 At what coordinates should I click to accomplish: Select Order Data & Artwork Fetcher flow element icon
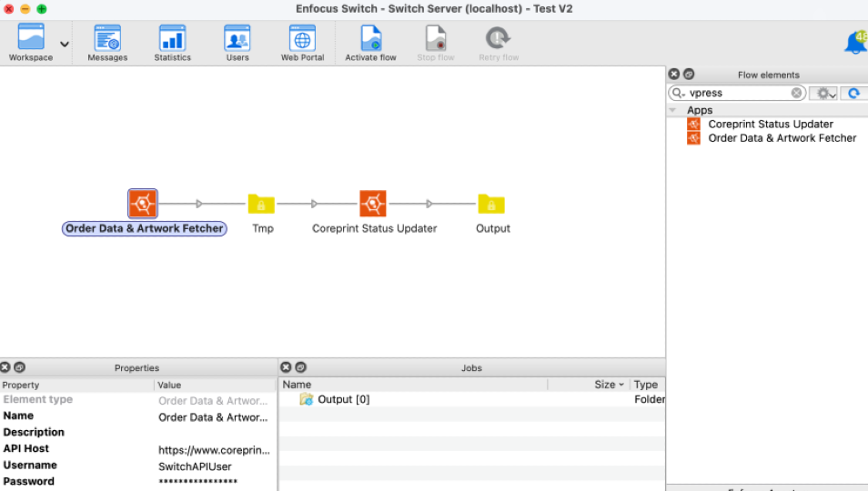(x=143, y=204)
